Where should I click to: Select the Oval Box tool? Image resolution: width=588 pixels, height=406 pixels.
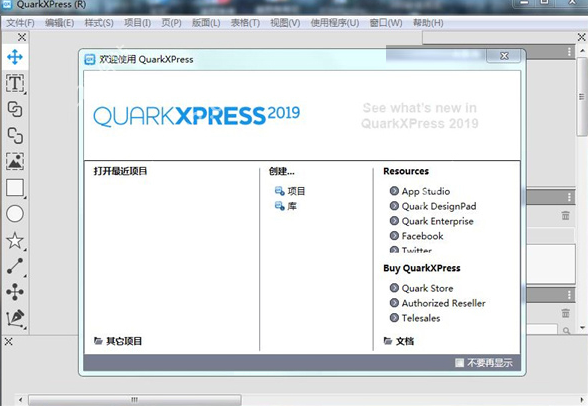point(15,214)
